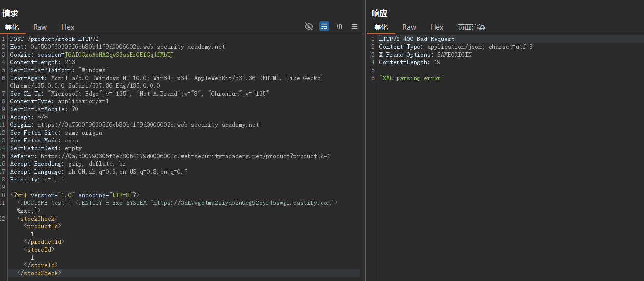This screenshot has width=644, height=281.
Task: Click the Cookie session value
Action: click(119, 55)
